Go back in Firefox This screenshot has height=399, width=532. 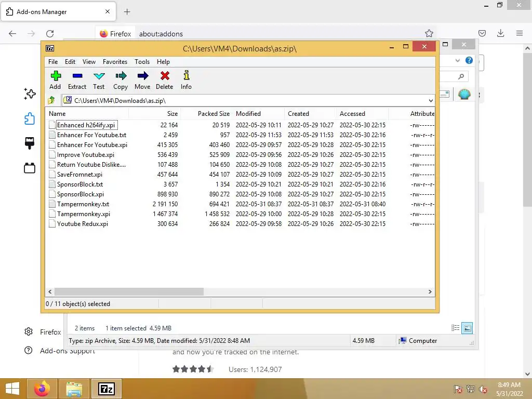coord(12,34)
